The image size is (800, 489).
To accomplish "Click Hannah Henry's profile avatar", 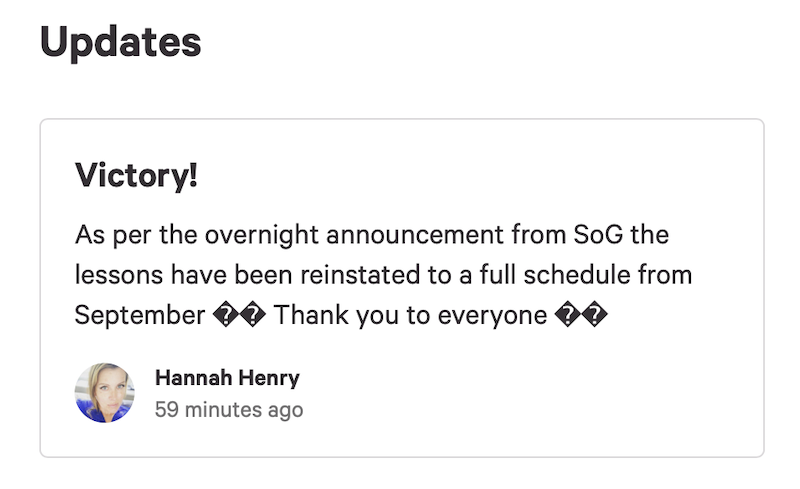I will (x=105, y=393).
